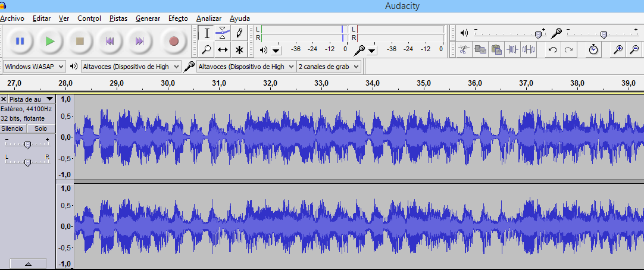Click the Trim audio icon
This screenshot has width=644, height=270.
pyautogui.click(x=512, y=49)
